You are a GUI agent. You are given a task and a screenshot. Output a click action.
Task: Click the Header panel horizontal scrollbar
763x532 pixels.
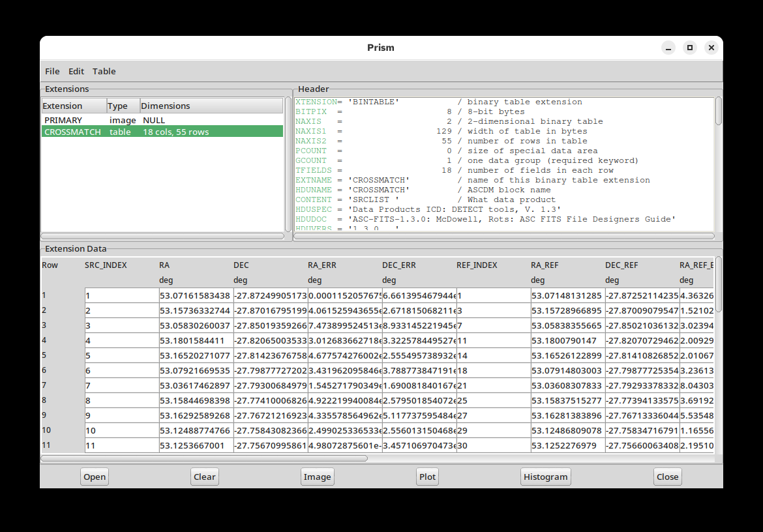[504, 236]
